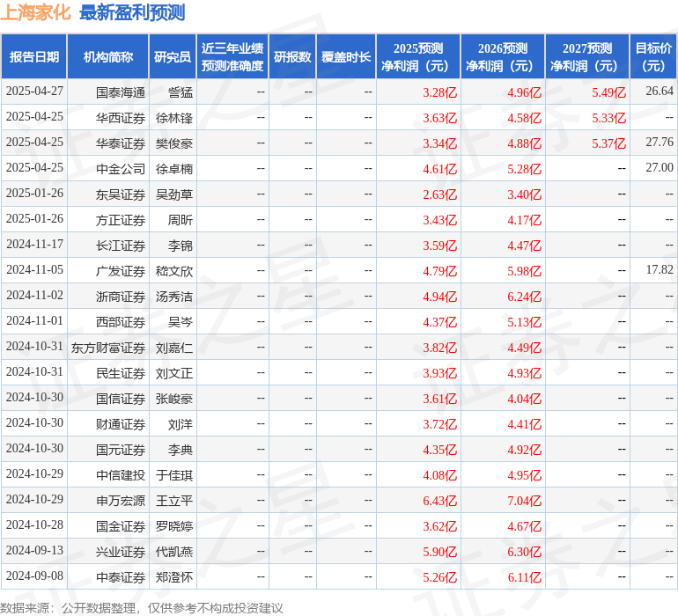This screenshot has height=616, width=678.
Task: Click analyst 徐林锋
Action: pos(174,118)
